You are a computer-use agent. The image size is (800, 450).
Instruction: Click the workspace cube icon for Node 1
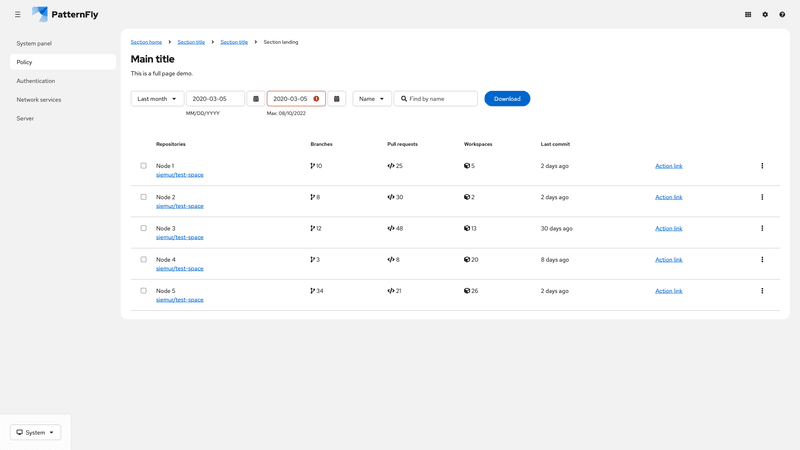click(466, 166)
